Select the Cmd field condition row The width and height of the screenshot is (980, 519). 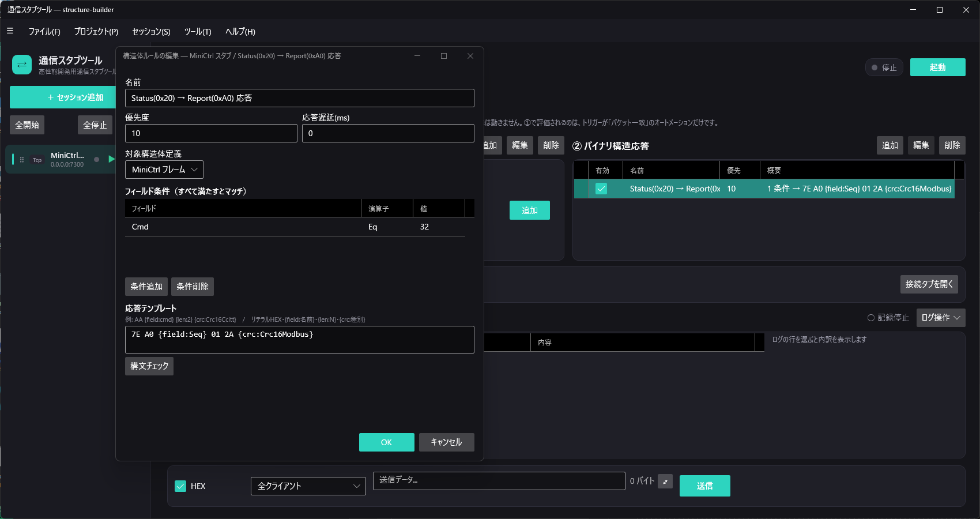295,227
